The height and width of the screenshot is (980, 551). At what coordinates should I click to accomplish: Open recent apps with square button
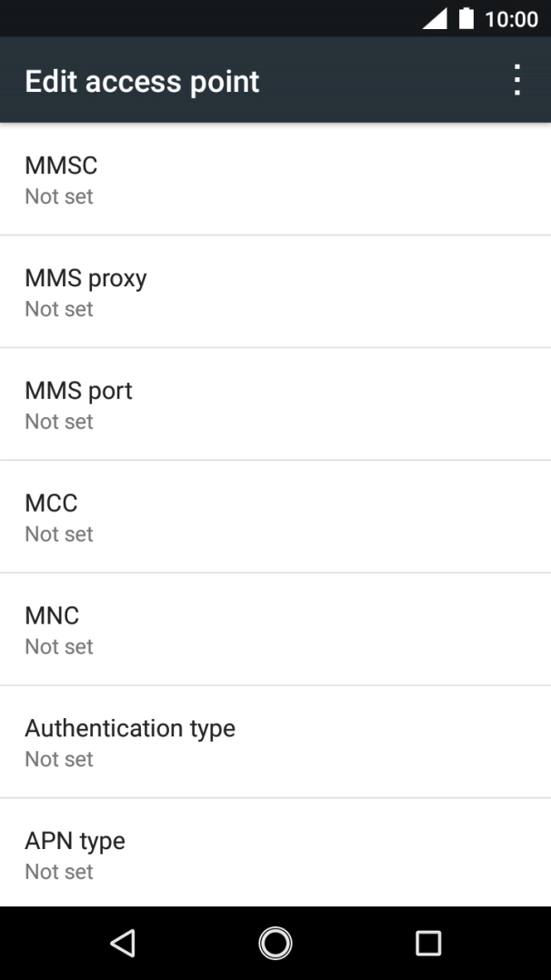[427, 943]
